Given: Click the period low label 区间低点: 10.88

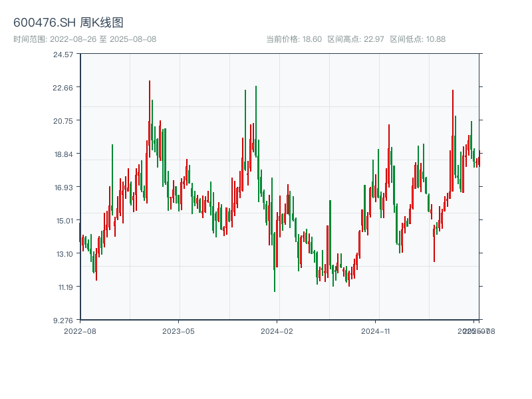Looking at the screenshot, I should [x=418, y=39].
